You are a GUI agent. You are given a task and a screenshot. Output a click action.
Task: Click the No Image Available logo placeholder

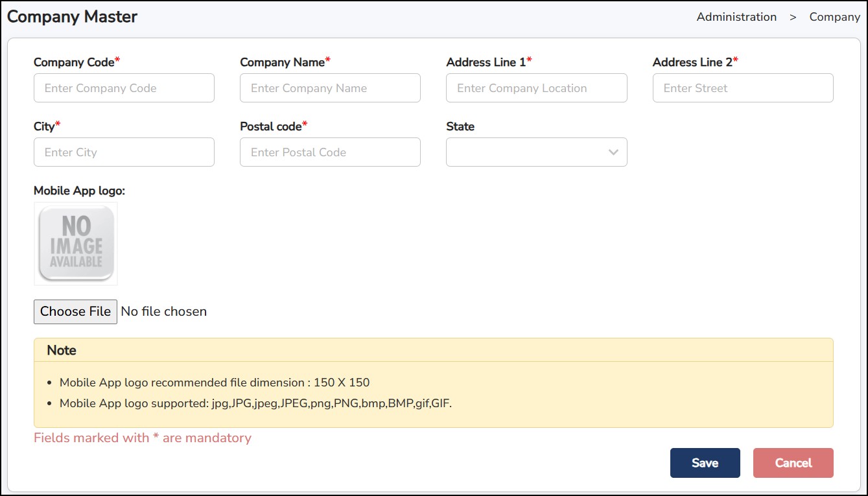[76, 244]
